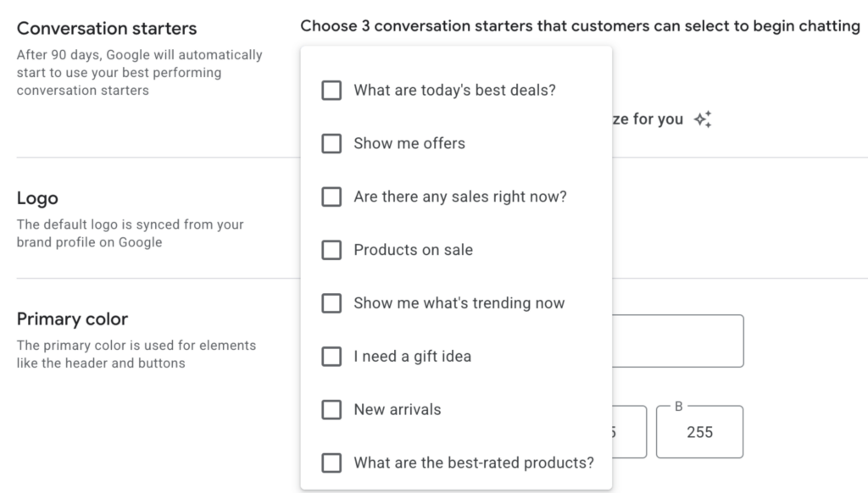The width and height of the screenshot is (868, 493).
Task: Select the 255 value in the B field
Action: [699, 432]
